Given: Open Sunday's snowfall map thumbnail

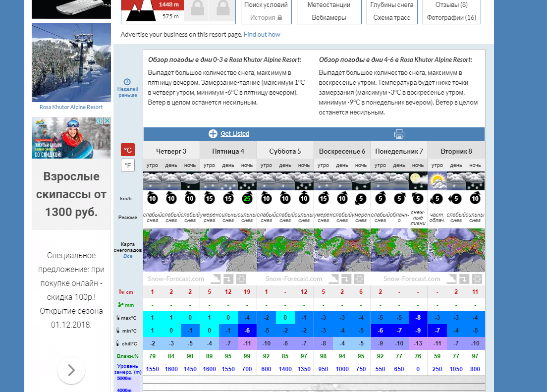Looking at the screenshot, I should point(342,250).
